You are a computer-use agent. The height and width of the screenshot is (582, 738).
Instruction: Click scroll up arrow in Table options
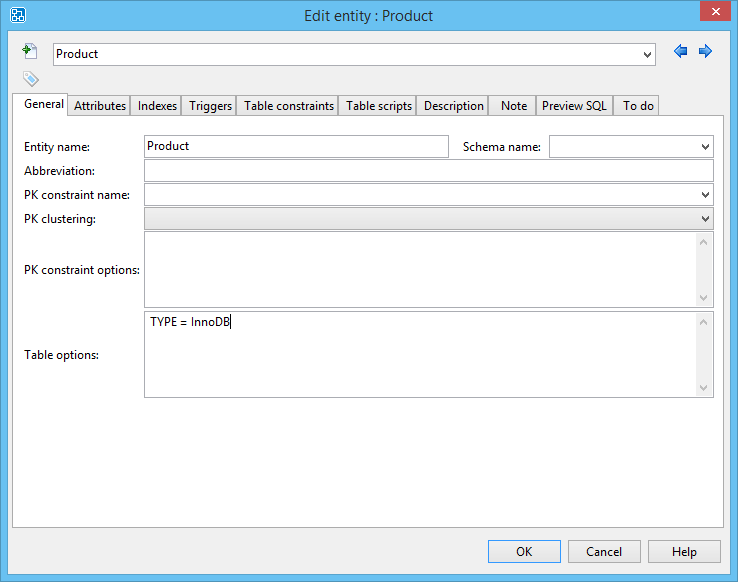point(704,322)
